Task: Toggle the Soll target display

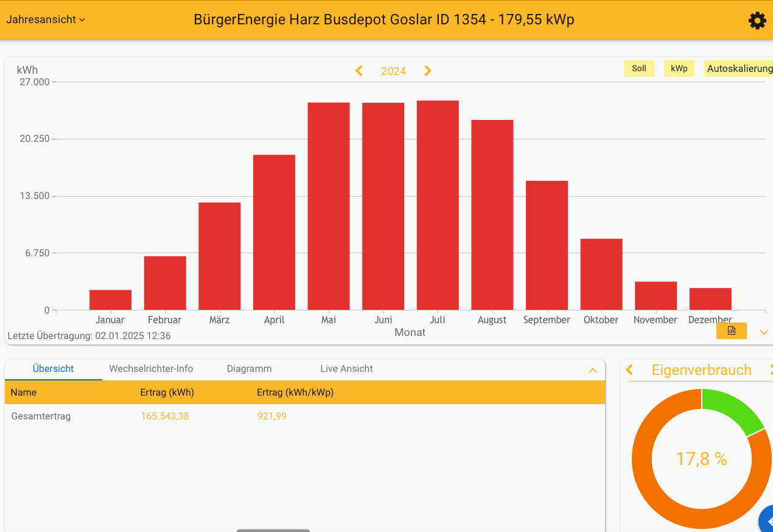Action: click(x=638, y=69)
